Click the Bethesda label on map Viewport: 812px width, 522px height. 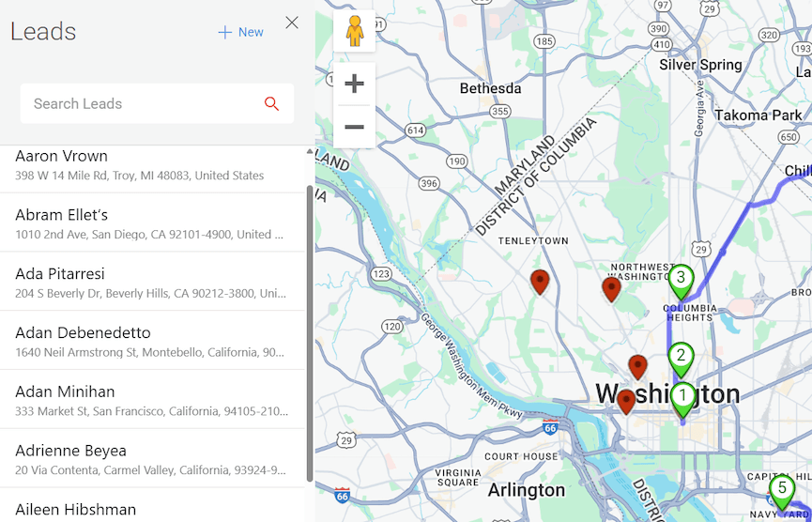click(490, 88)
